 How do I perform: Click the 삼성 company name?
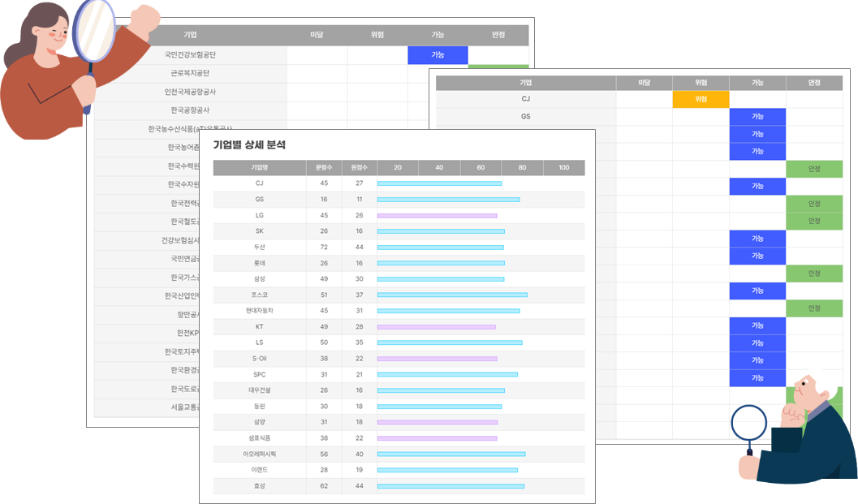coord(260,279)
